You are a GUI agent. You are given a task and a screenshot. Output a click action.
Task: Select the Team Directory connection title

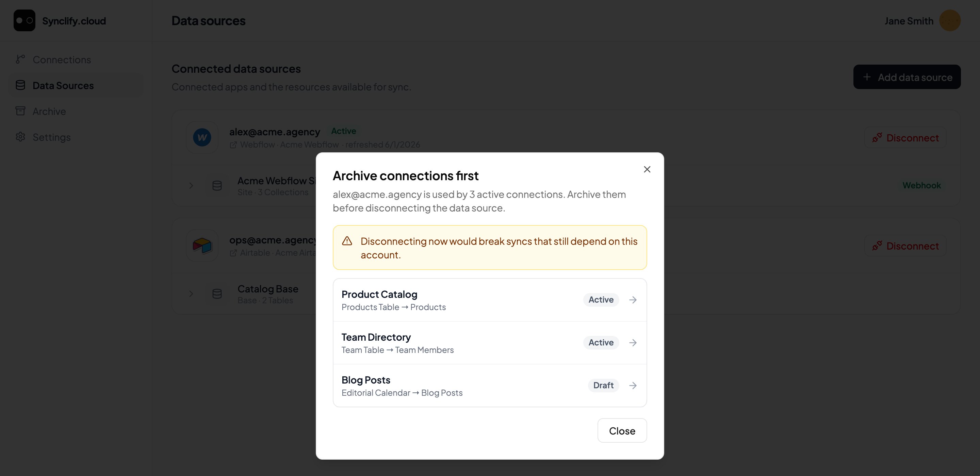tap(376, 337)
